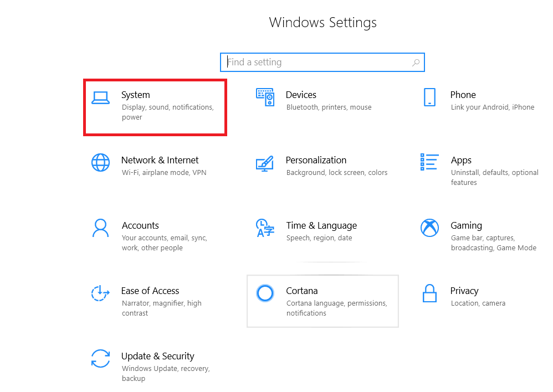Open 'Network & Internet' via its title text

(160, 160)
